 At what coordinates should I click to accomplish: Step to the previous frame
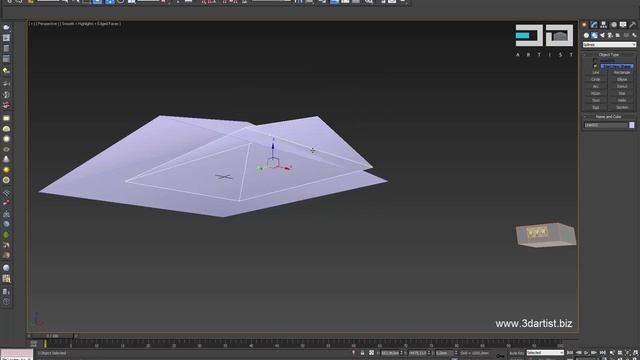tap(578, 353)
